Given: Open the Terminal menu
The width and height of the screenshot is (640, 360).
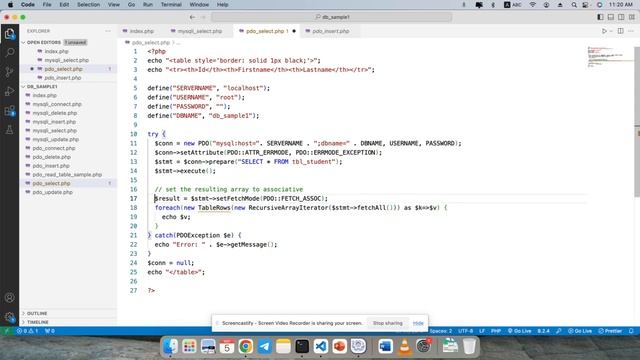Looking at the screenshot, I should click(x=171, y=4).
